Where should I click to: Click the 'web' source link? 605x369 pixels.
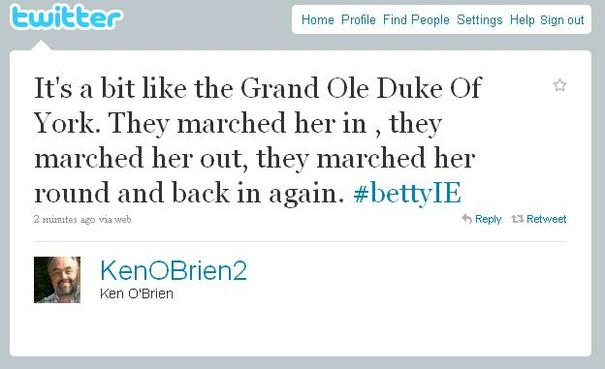123,219
